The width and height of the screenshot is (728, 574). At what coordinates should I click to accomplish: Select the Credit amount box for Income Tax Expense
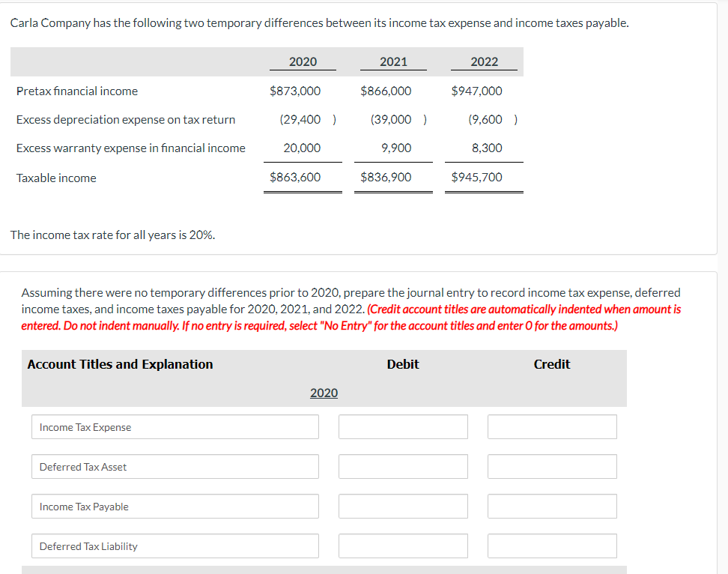552,426
